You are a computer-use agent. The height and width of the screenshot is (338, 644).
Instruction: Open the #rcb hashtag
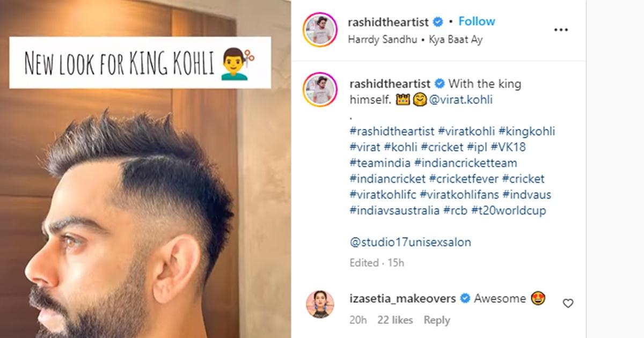tap(456, 211)
